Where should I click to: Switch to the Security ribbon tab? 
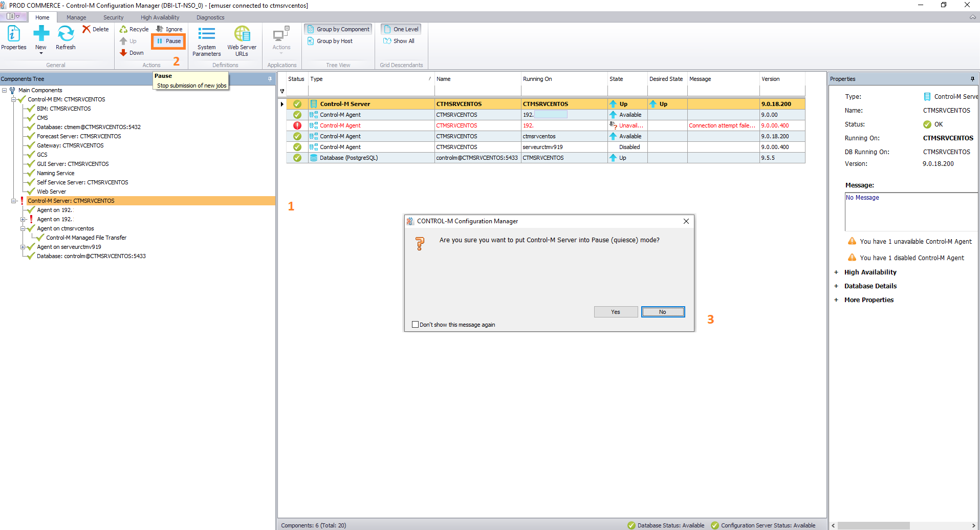(114, 17)
